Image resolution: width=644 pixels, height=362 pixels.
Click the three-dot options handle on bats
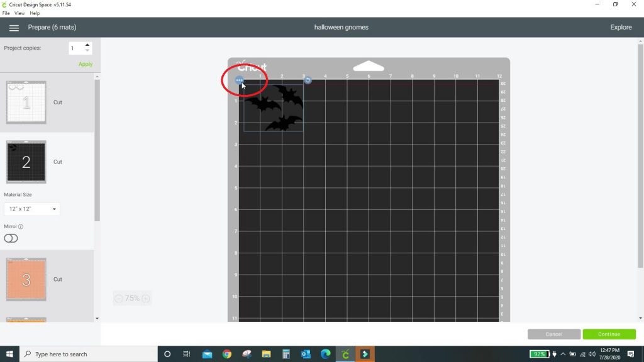(x=239, y=80)
